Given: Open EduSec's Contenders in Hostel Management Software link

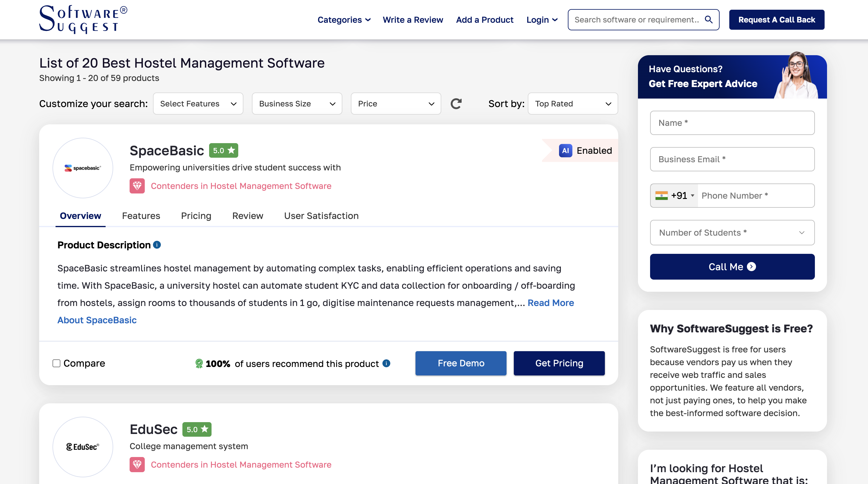Looking at the screenshot, I should pos(241,465).
